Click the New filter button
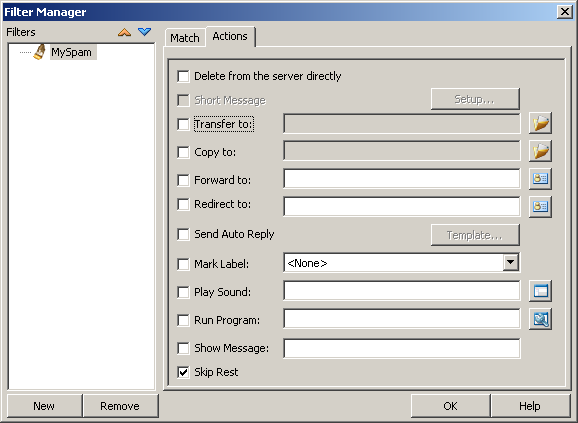The image size is (578, 423). 44,406
